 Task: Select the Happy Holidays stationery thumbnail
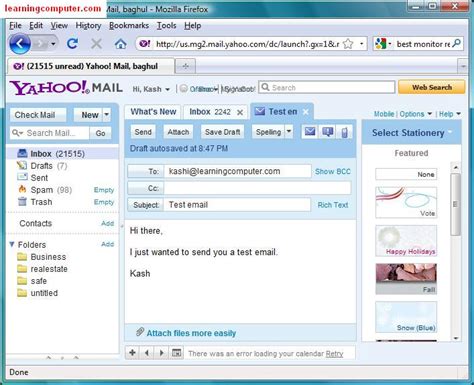pos(406,241)
